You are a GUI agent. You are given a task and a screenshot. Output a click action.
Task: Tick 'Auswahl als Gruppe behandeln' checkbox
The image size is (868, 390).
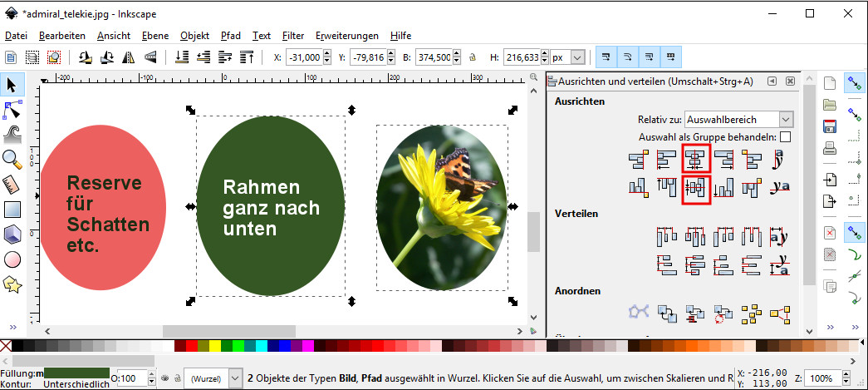[785, 136]
